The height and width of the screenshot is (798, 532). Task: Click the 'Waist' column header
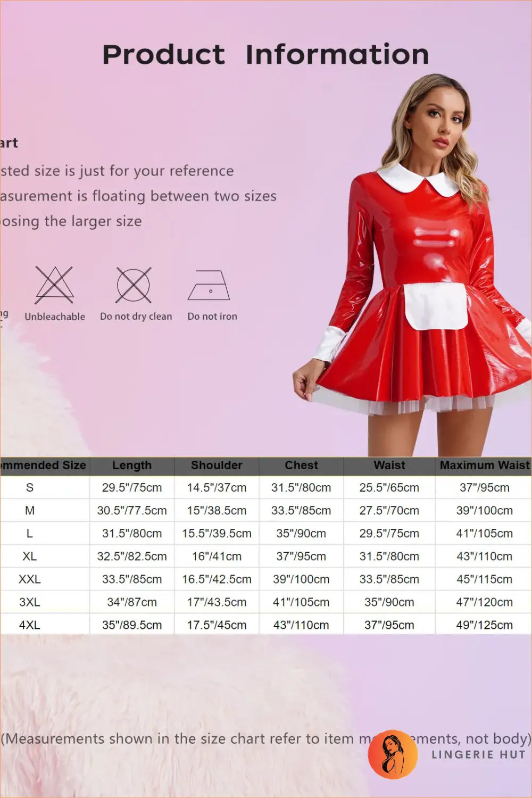tap(389, 465)
